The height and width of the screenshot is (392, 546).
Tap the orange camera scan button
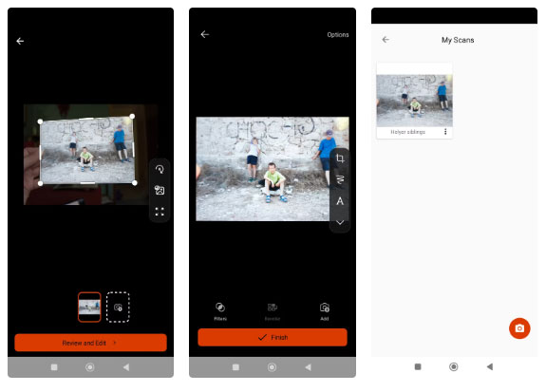click(519, 328)
